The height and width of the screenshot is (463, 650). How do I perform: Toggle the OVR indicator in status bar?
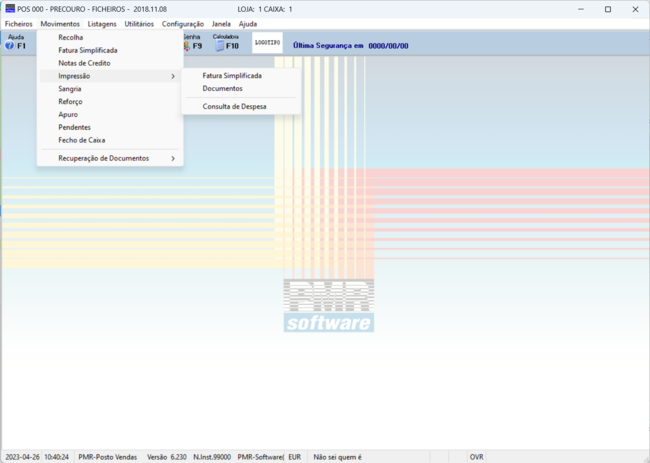click(x=477, y=456)
